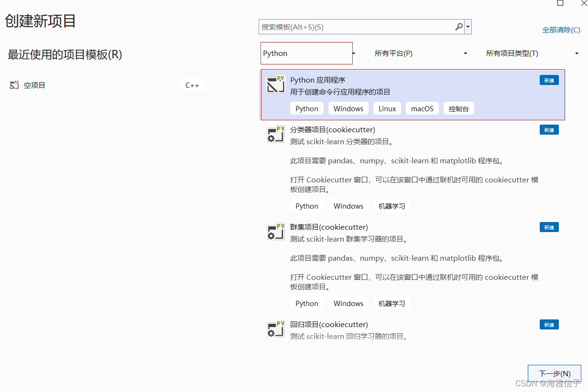Click the 新建 badge on 群集项目
Screen dimensions: 588x392
pyautogui.click(x=549, y=227)
